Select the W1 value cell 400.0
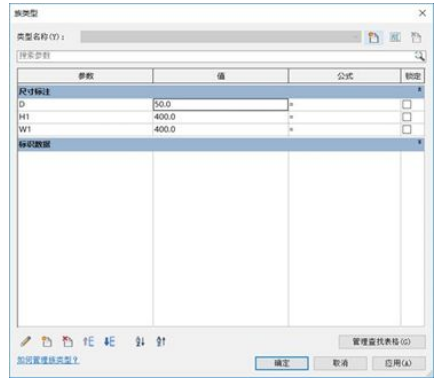The height and width of the screenshot is (384, 440). click(220, 129)
